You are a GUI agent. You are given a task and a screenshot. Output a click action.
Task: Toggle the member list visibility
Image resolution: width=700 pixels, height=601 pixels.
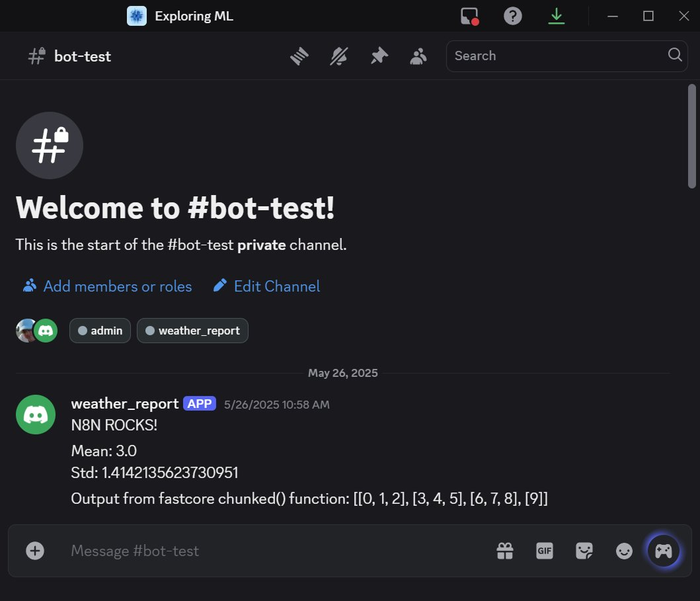pos(418,56)
